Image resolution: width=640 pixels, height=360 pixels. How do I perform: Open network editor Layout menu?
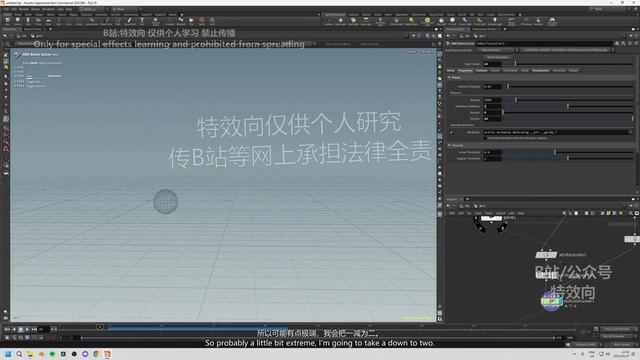pyautogui.click(x=501, y=213)
